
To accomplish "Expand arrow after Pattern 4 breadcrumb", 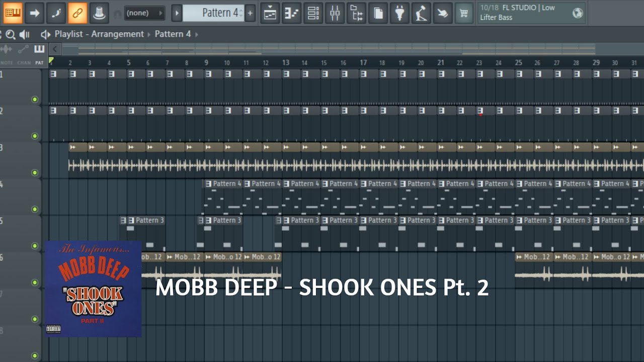I will [196, 34].
